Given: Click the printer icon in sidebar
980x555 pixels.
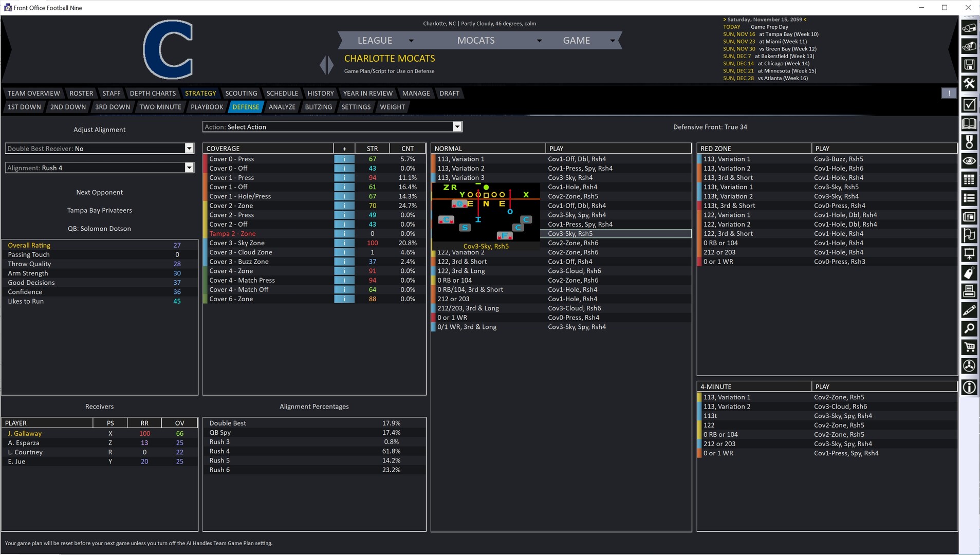Looking at the screenshot, I should coord(969,291).
